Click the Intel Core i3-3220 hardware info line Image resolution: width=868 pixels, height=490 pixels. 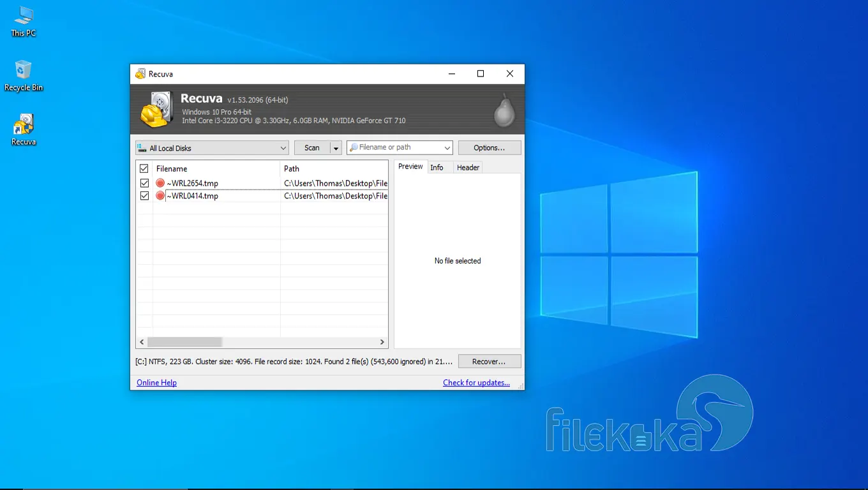pyautogui.click(x=294, y=121)
